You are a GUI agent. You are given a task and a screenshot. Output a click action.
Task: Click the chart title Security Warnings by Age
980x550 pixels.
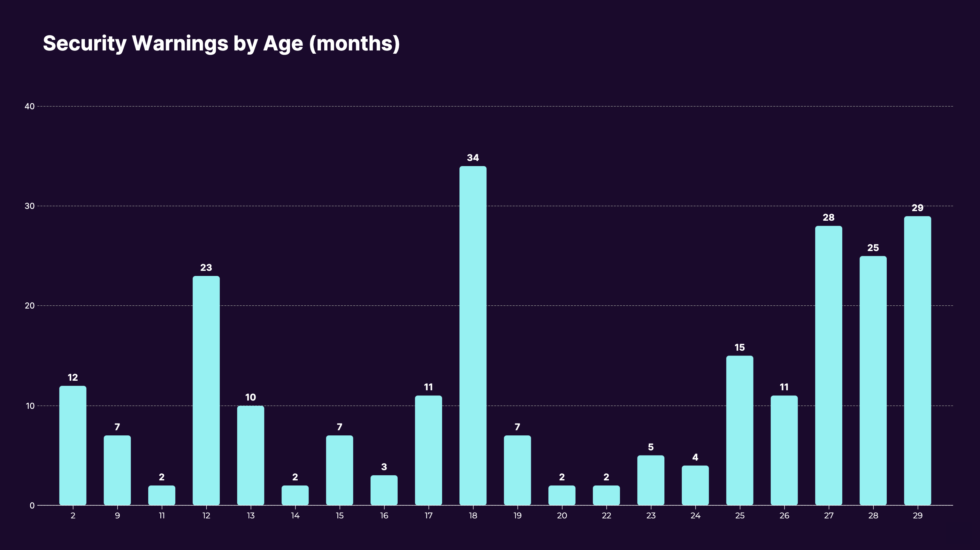click(221, 43)
